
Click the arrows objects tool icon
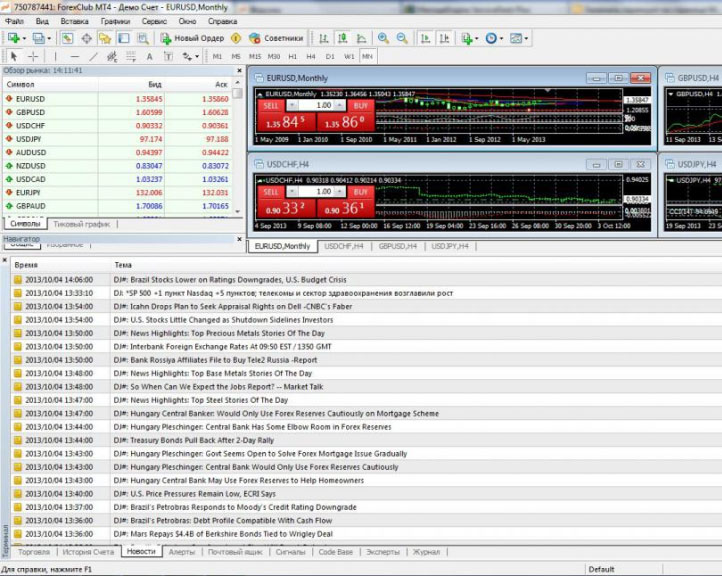(186, 56)
